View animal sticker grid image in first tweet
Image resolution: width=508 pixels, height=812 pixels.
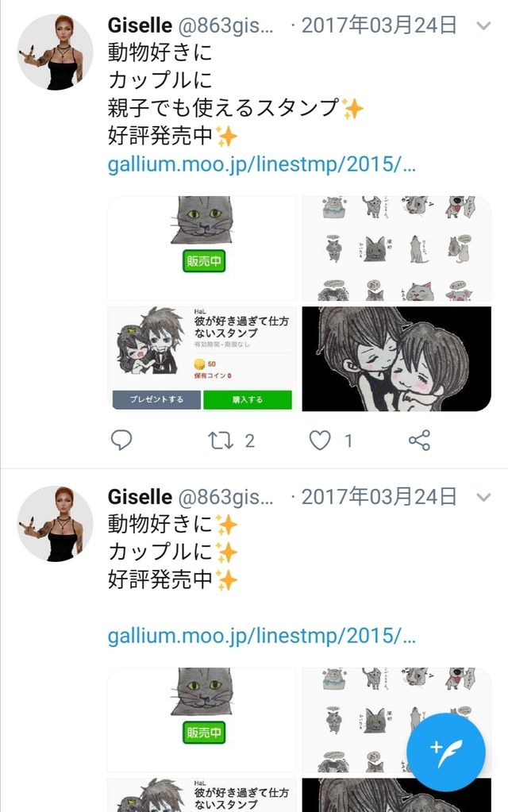[x=397, y=248]
